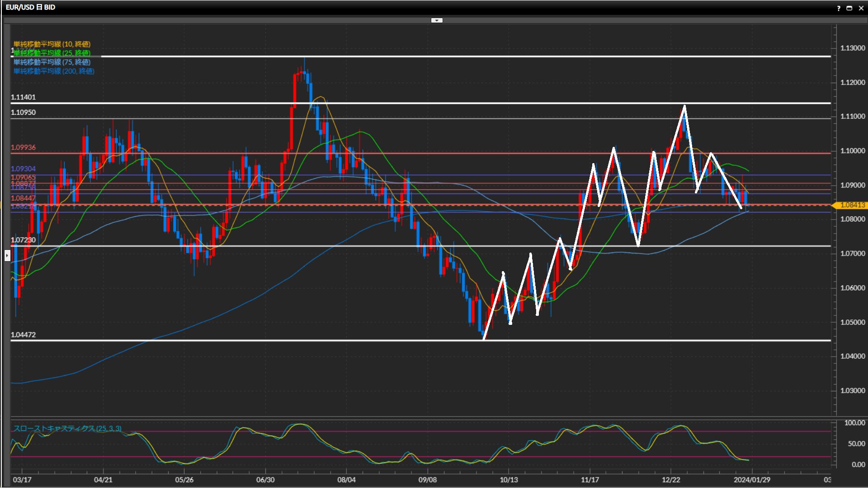Viewport: 868px width, 488px height.
Task: Click the 10/13 date on time axis
Action: point(509,480)
